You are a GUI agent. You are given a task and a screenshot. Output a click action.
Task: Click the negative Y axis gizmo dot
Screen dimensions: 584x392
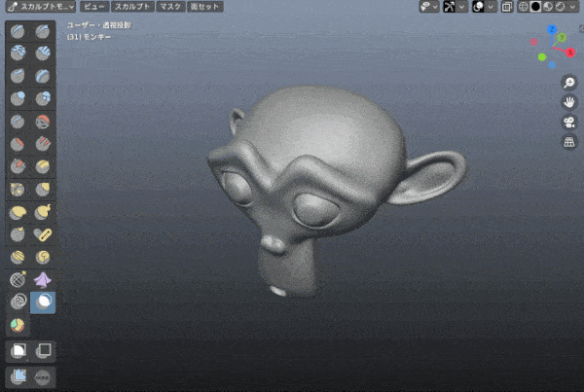542,57
